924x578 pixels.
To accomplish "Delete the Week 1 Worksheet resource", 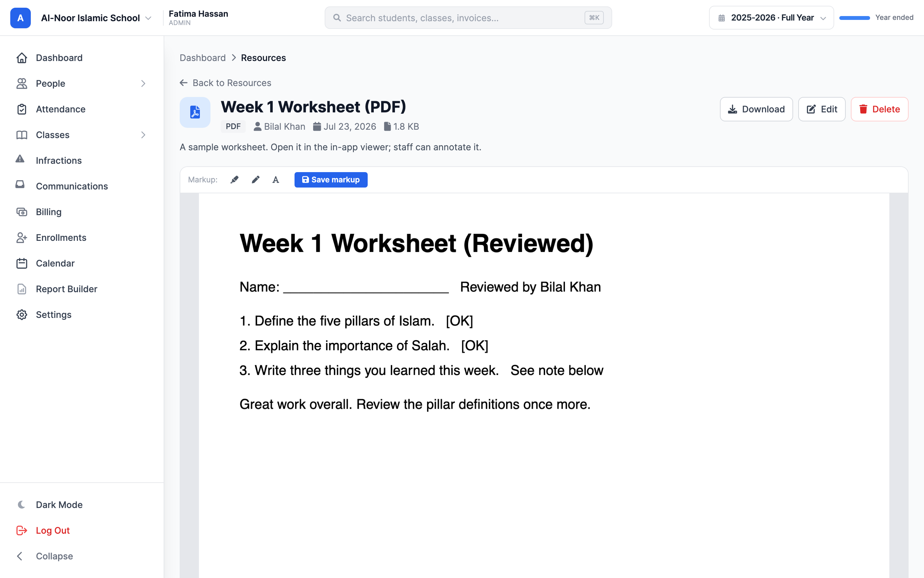I will pos(879,109).
